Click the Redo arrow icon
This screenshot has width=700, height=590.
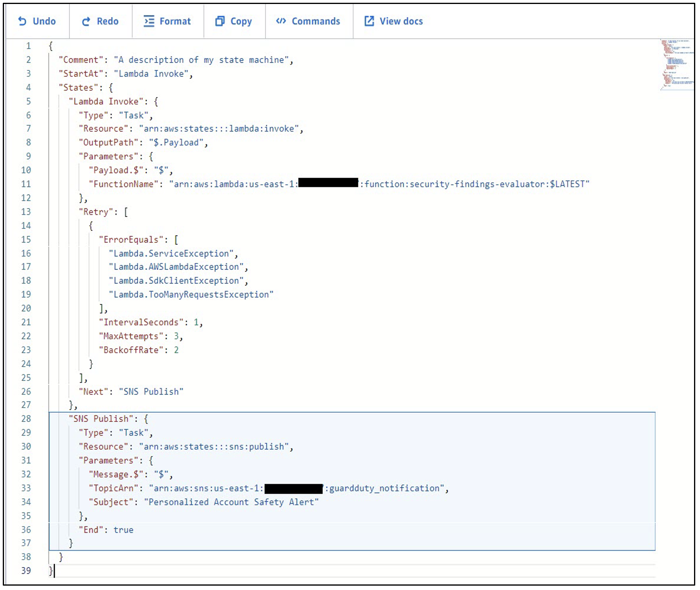coord(86,21)
